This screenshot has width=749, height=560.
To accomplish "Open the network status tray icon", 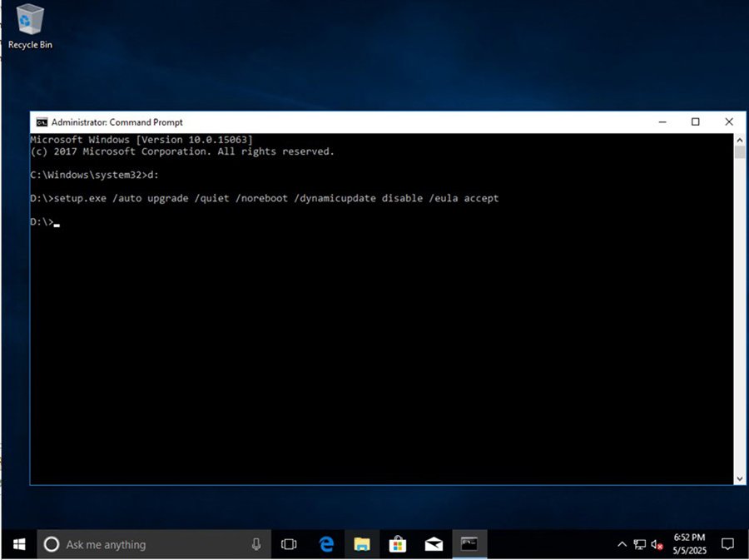I will [x=639, y=545].
